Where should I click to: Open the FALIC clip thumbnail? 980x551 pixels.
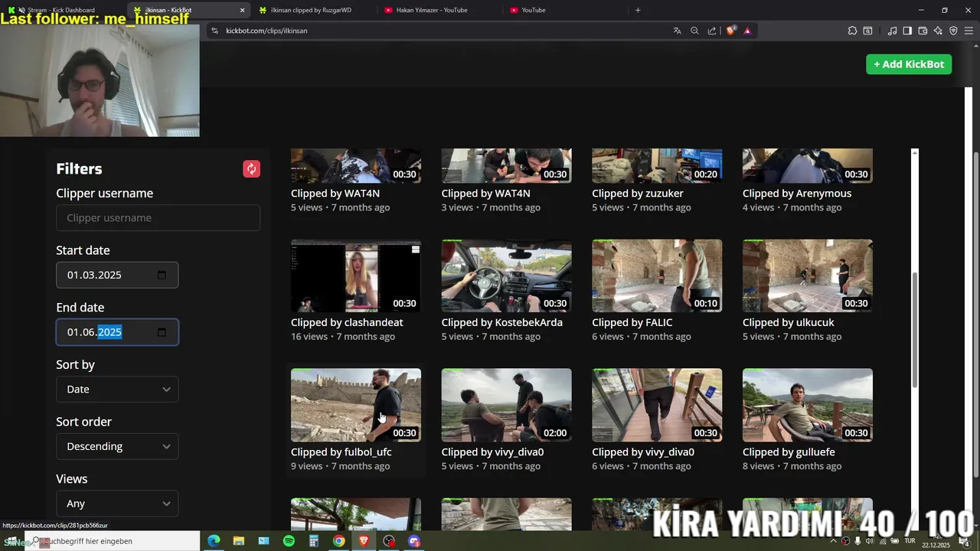(657, 275)
